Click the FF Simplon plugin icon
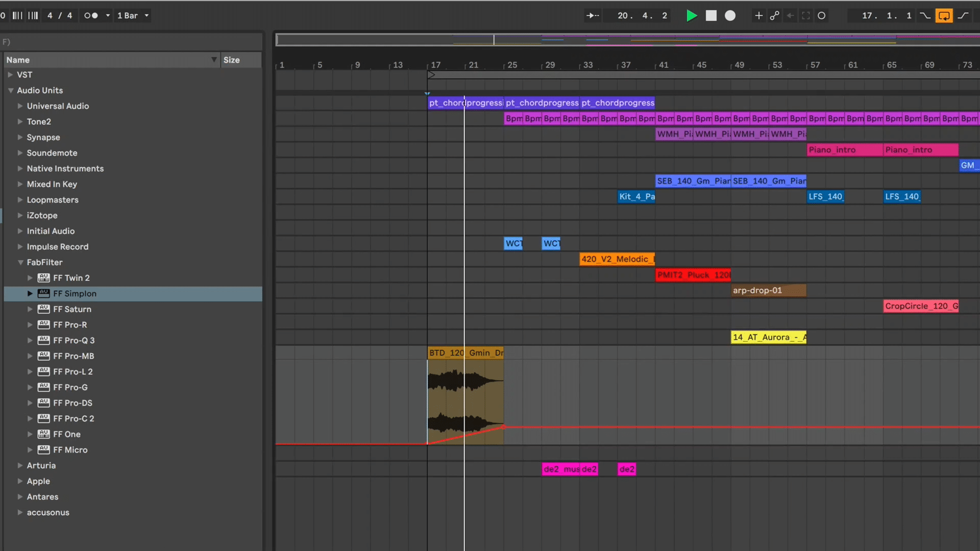The image size is (980, 551). (44, 294)
